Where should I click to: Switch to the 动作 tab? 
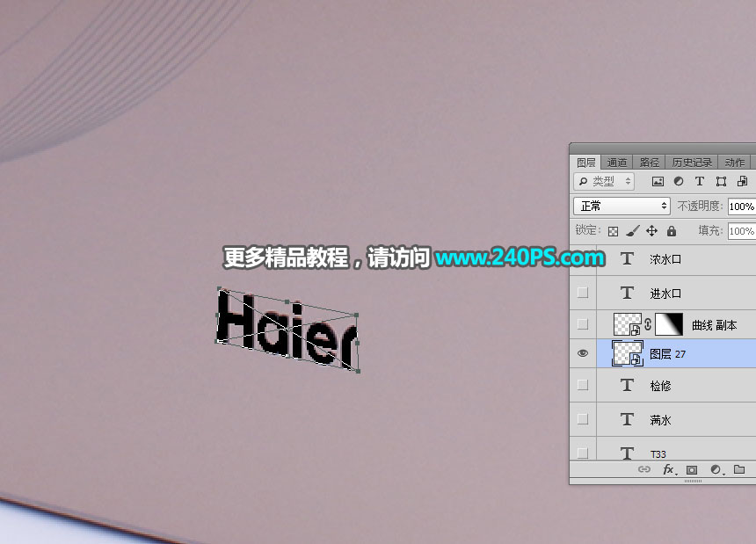(734, 163)
